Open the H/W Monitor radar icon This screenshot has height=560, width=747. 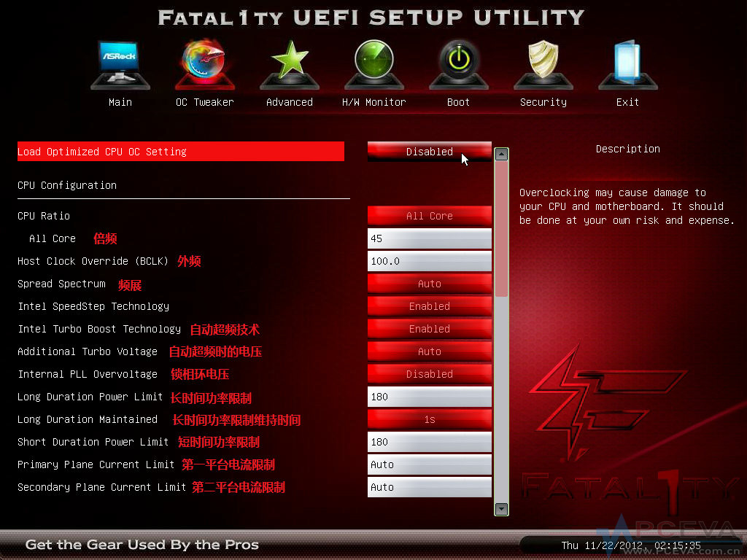(374, 65)
